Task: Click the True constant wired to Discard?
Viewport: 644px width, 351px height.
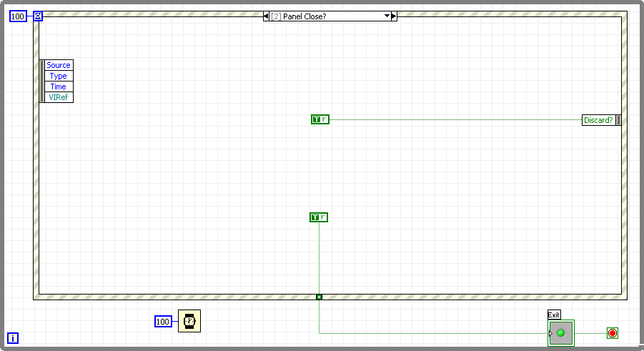Action: click(x=320, y=119)
